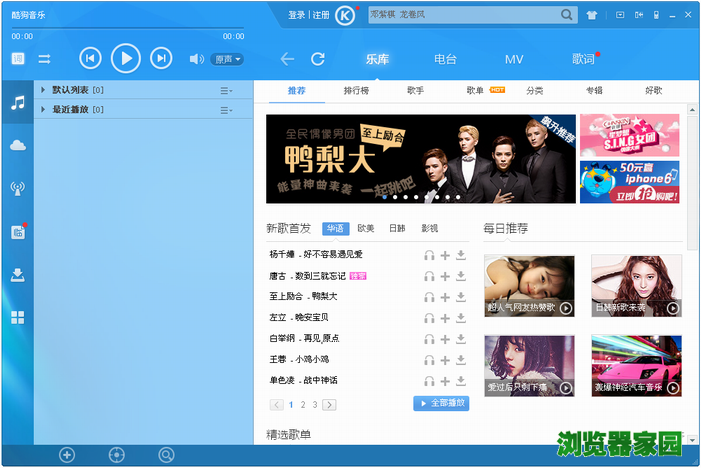
Task: Go to the previous track
Action: click(90, 59)
